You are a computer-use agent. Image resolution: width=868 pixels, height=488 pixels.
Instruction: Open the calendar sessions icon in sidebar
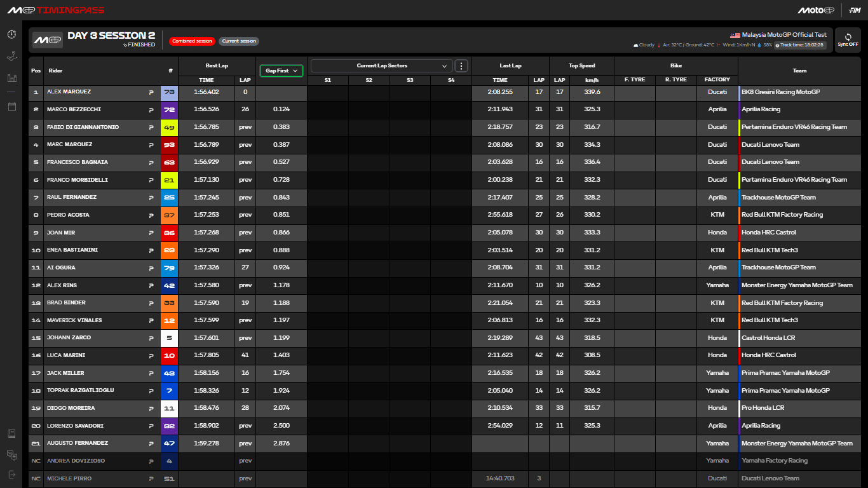click(11, 105)
